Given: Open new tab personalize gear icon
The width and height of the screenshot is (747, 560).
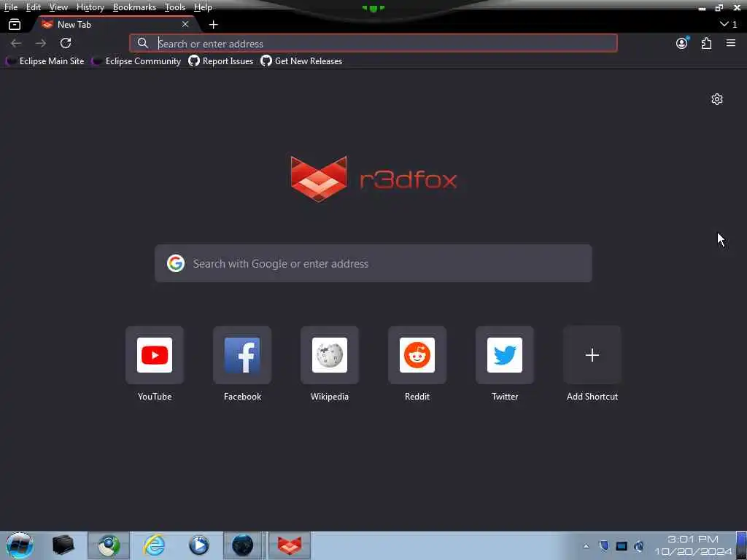Looking at the screenshot, I should tap(717, 99).
